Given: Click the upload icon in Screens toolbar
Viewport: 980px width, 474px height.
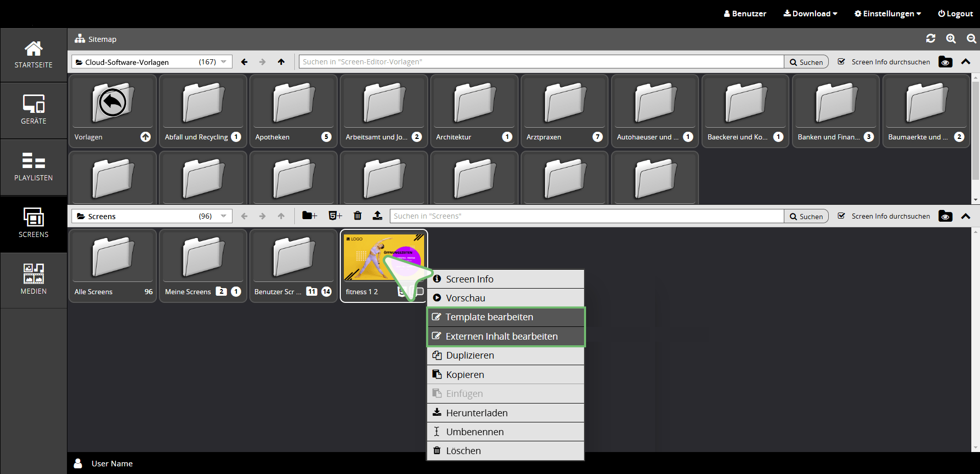Looking at the screenshot, I should (x=377, y=216).
